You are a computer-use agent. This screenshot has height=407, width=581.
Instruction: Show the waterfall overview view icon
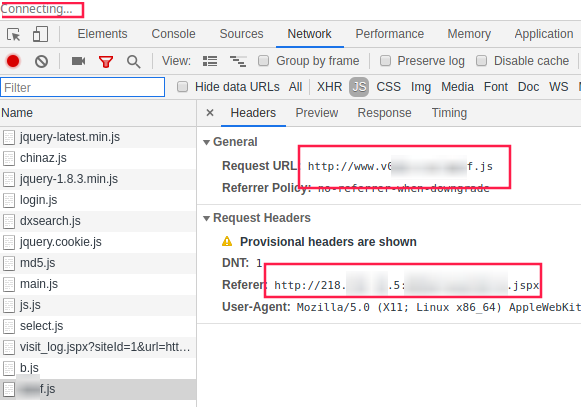pos(238,61)
